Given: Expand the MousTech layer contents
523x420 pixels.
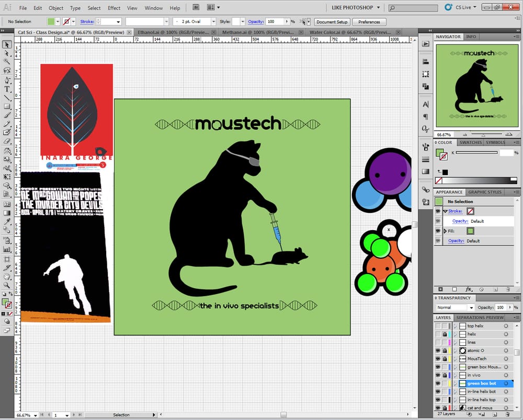Looking at the screenshot, I should [x=455, y=359].
